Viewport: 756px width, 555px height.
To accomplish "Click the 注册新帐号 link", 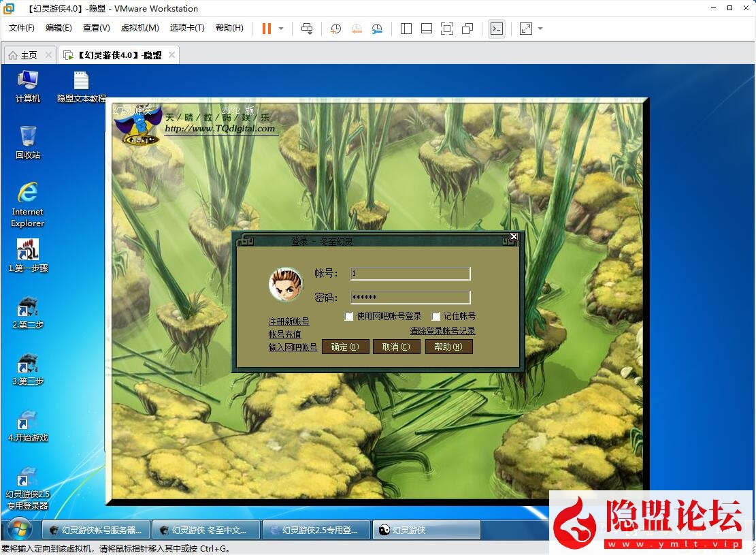I will point(289,321).
